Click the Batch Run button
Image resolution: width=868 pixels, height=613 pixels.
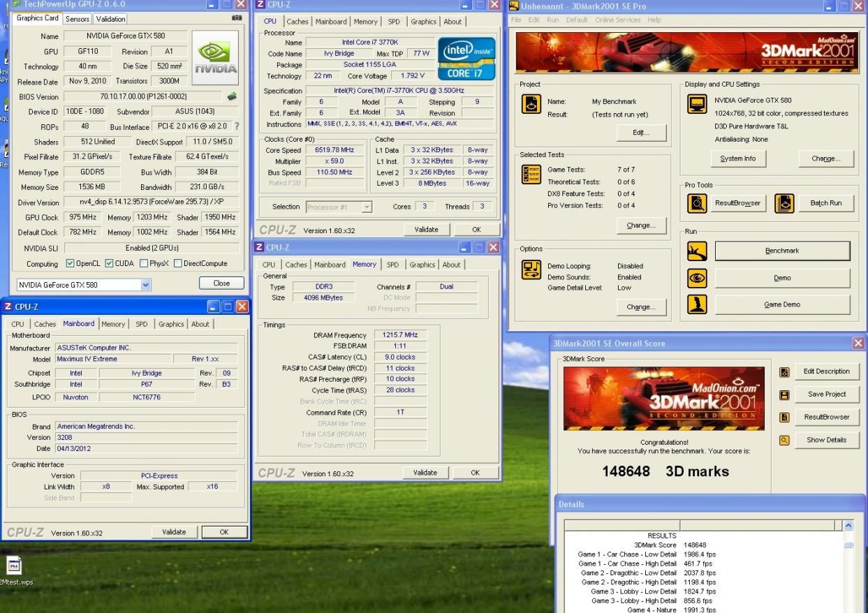826,203
